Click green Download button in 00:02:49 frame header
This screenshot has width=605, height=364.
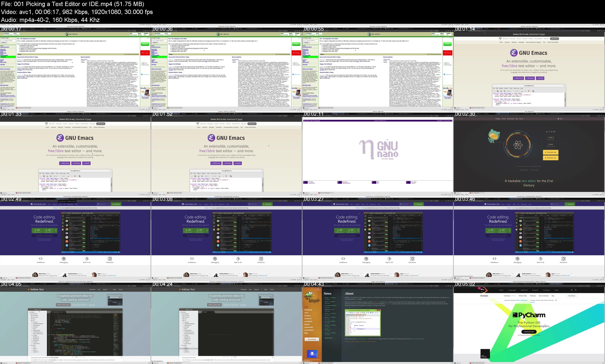116,204
